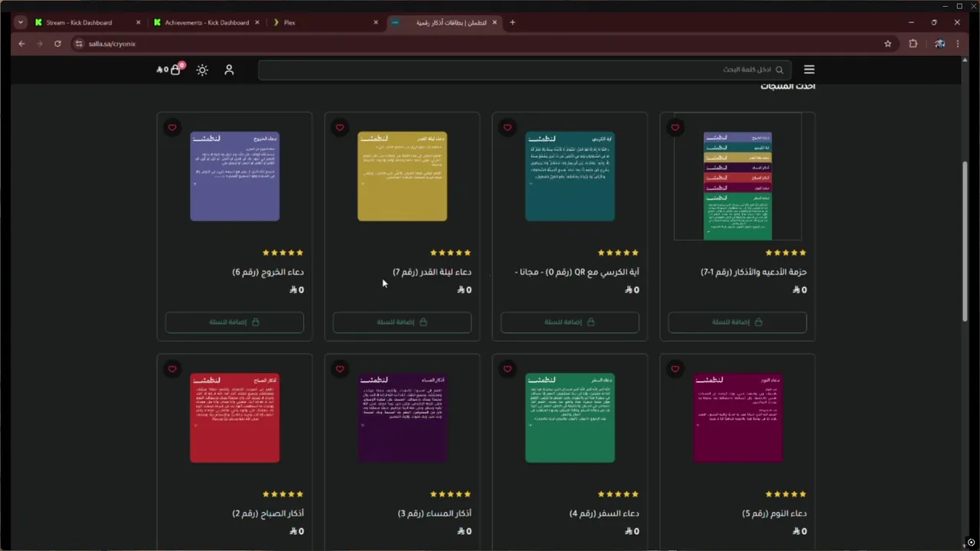Screen dimensions: 980x551
Task: Click the star rating of دعاء ليلة القدر
Action: click(x=451, y=253)
